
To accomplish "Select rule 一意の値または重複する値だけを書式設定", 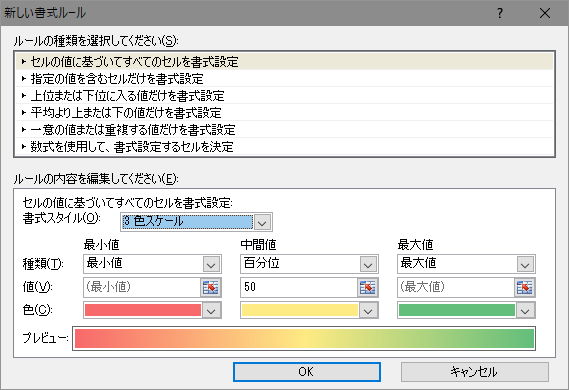I will point(284,130).
